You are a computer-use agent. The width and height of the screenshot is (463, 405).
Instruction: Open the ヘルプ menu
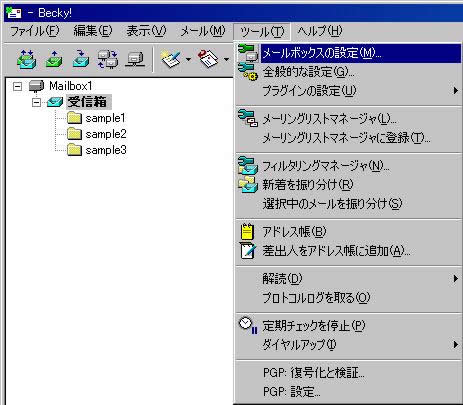tap(320, 31)
